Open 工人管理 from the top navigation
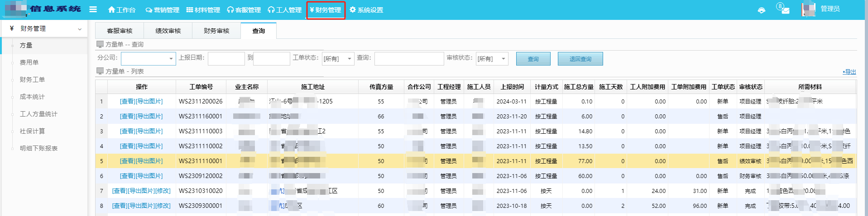This screenshot has width=868, height=216. 284,10
